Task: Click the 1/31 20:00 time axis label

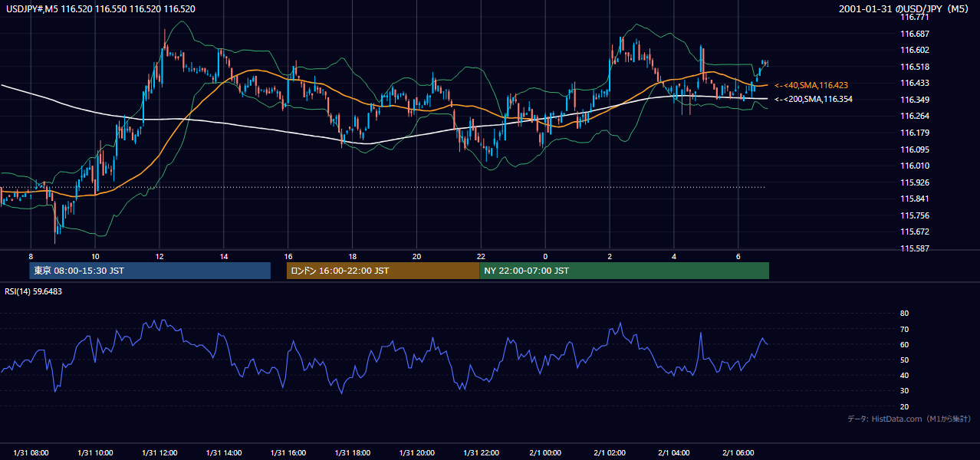Action: 417,453
